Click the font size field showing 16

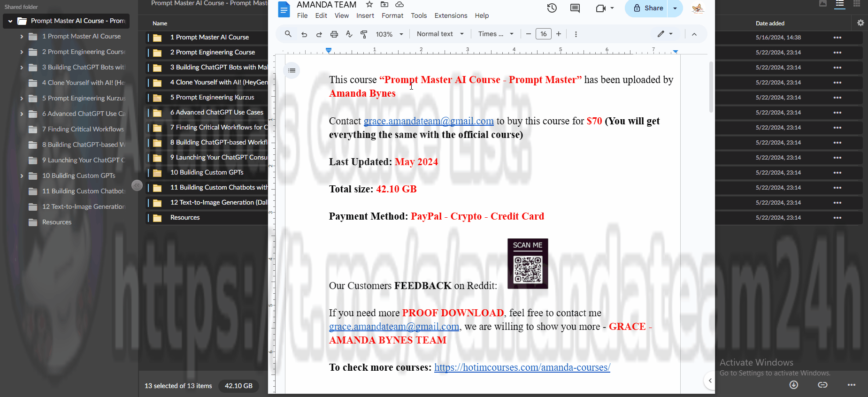coord(544,34)
